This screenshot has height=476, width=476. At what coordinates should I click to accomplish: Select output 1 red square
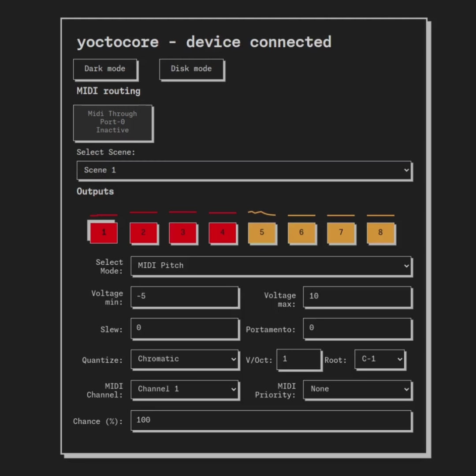pyautogui.click(x=104, y=232)
